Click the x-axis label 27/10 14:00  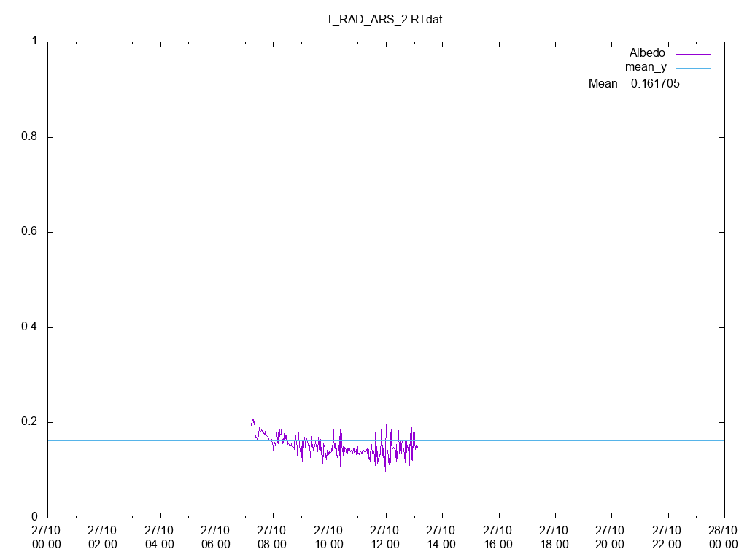click(x=441, y=537)
